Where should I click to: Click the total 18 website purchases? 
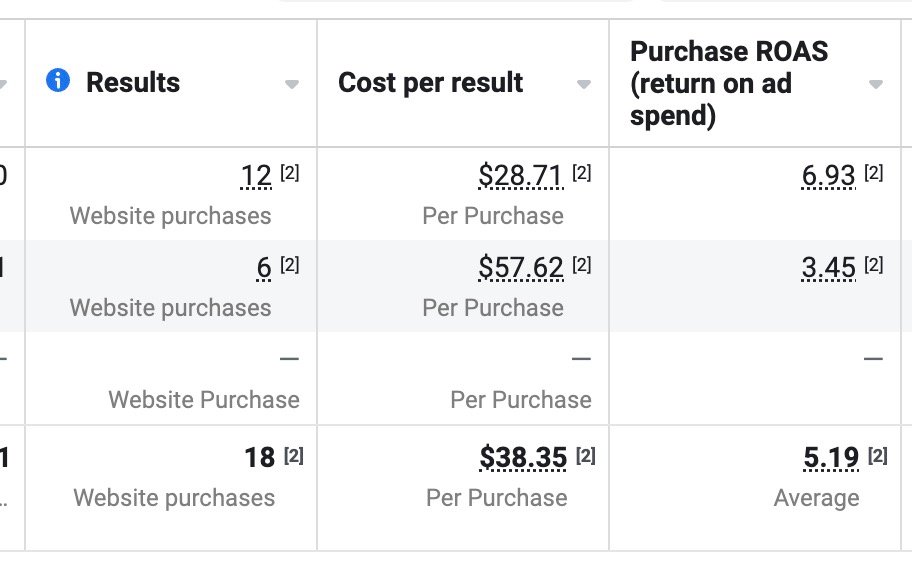(259, 458)
